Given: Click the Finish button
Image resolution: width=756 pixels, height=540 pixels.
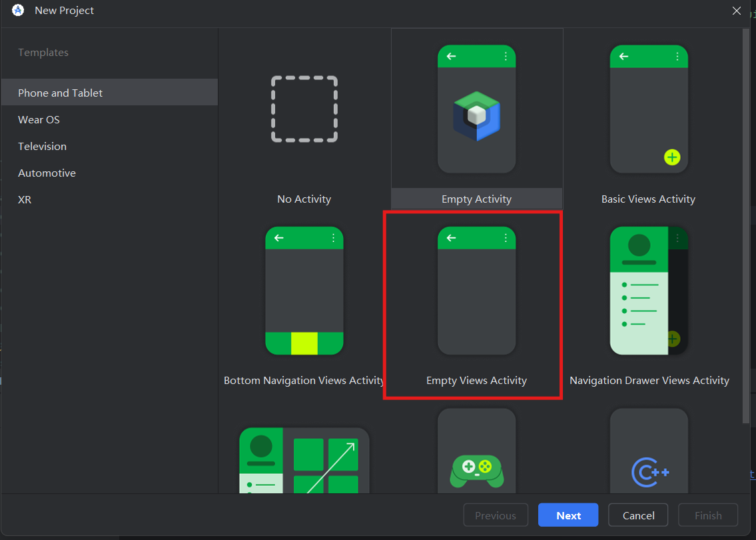Looking at the screenshot, I should pos(708,515).
